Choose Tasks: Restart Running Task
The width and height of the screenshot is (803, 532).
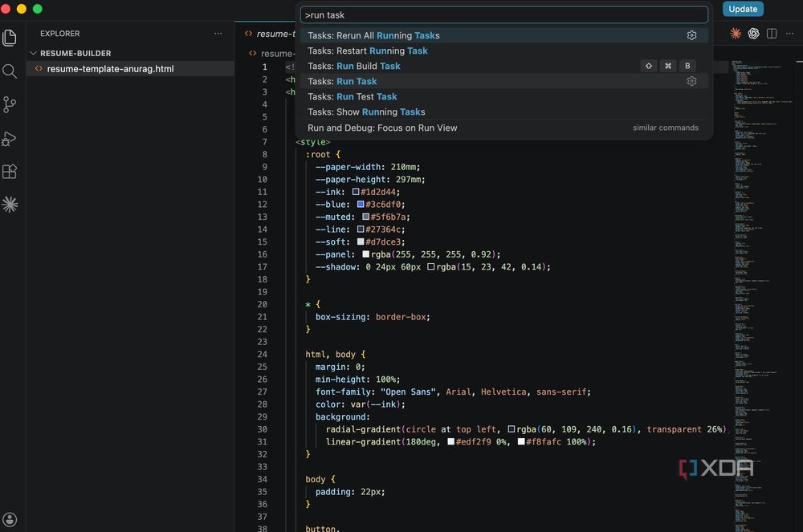click(504, 51)
